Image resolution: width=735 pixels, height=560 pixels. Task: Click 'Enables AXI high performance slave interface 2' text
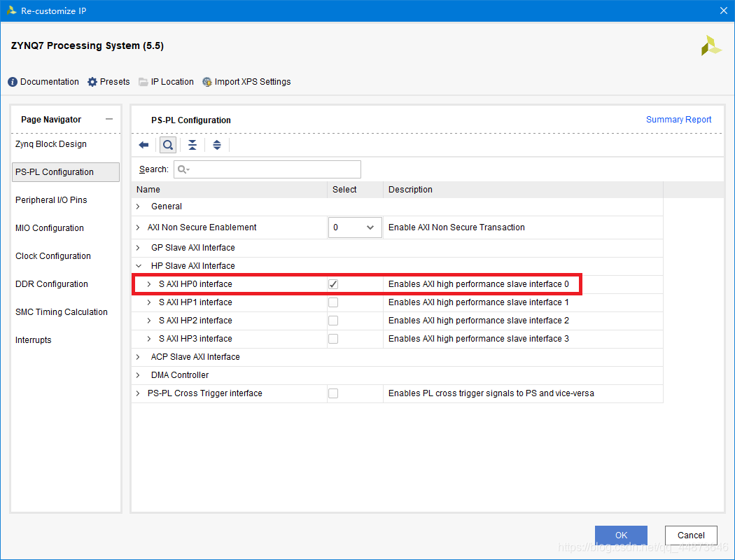[x=479, y=321]
